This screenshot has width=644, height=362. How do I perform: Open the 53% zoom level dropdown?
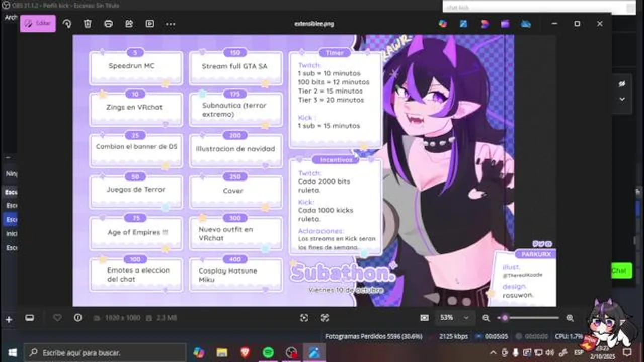pos(454,318)
